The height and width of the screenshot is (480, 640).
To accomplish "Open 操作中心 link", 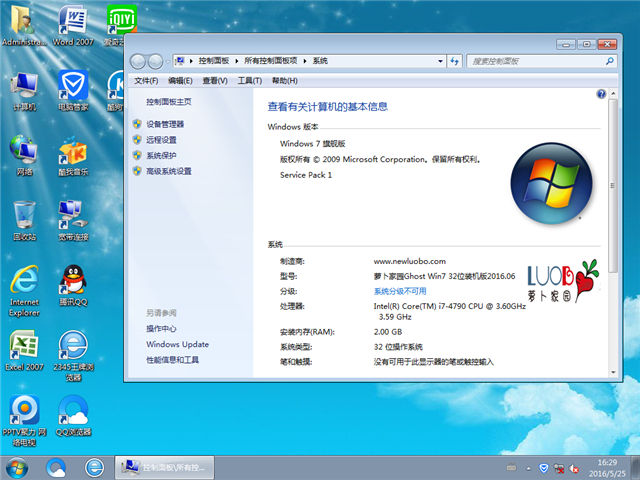I will [x=161, y=329].
